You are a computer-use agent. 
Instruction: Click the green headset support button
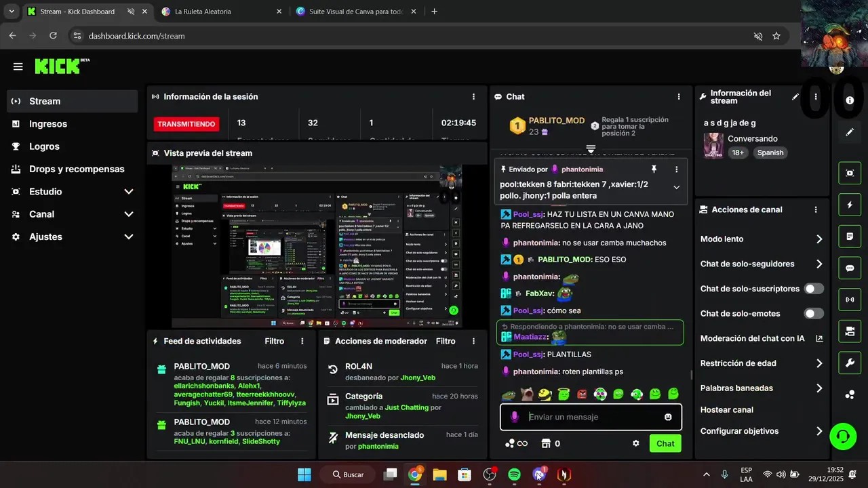click(843, 436)
